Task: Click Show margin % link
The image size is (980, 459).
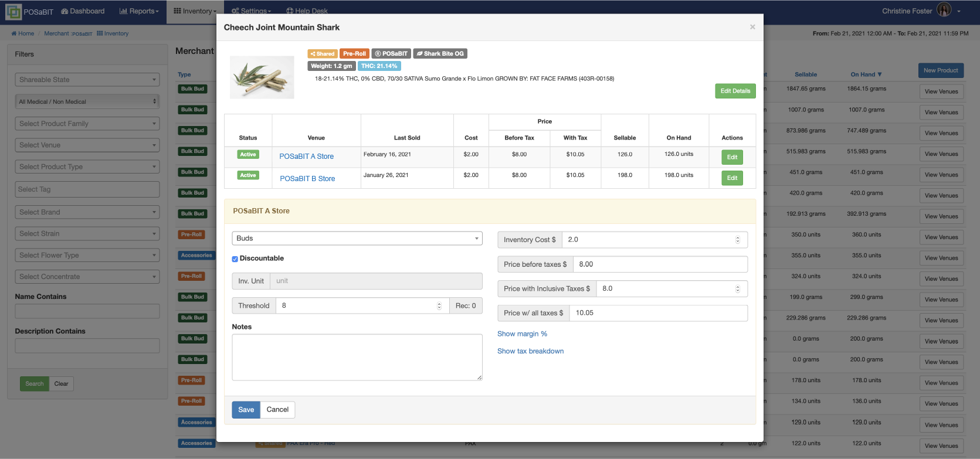Action: (x=522, y=334)
